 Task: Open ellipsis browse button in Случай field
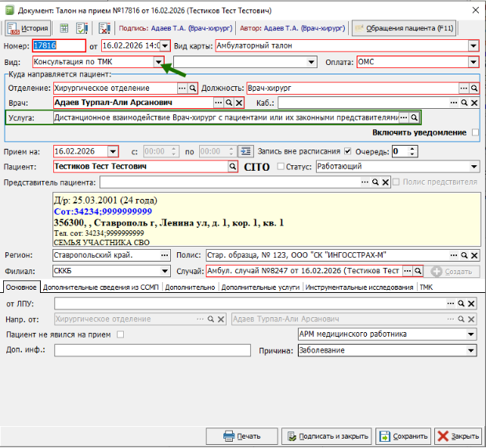pyautogui.click(x=407, y=271)
